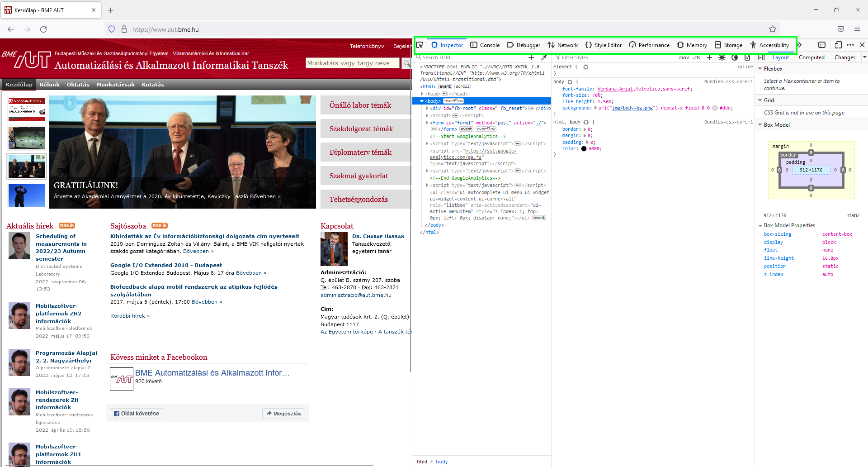The height and width of the screenshot is (467, 868).
Task: Click the scroll badge on the html node
Action: click(462, 86)
